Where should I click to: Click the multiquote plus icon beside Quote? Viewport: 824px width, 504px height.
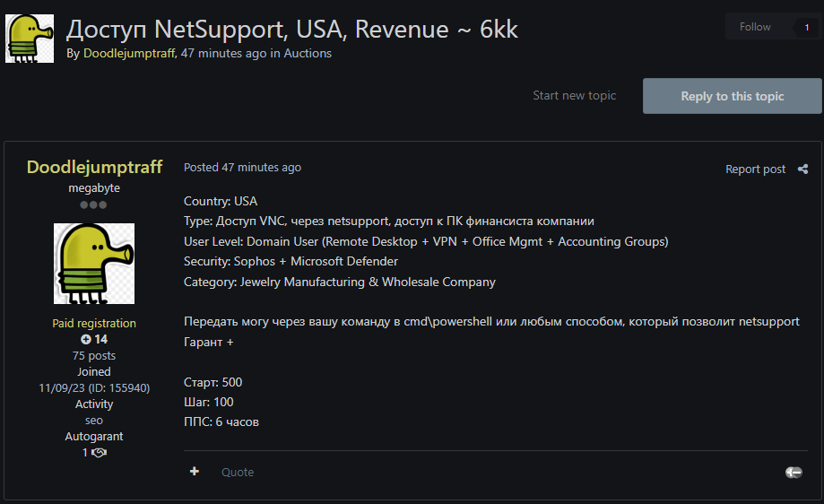pos(195,472)
